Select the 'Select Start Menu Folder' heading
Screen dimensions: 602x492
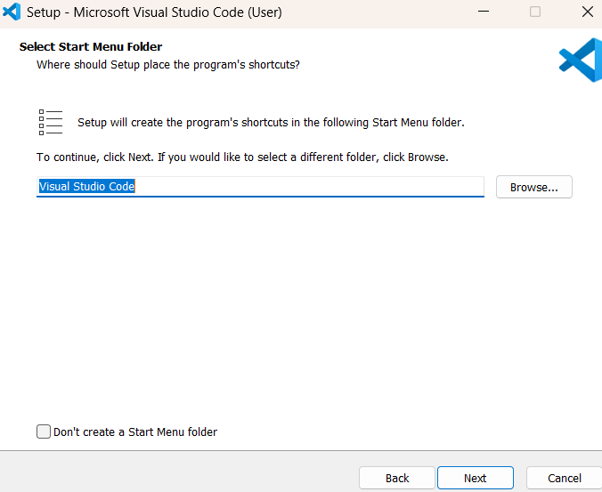(x=91, y=47)
